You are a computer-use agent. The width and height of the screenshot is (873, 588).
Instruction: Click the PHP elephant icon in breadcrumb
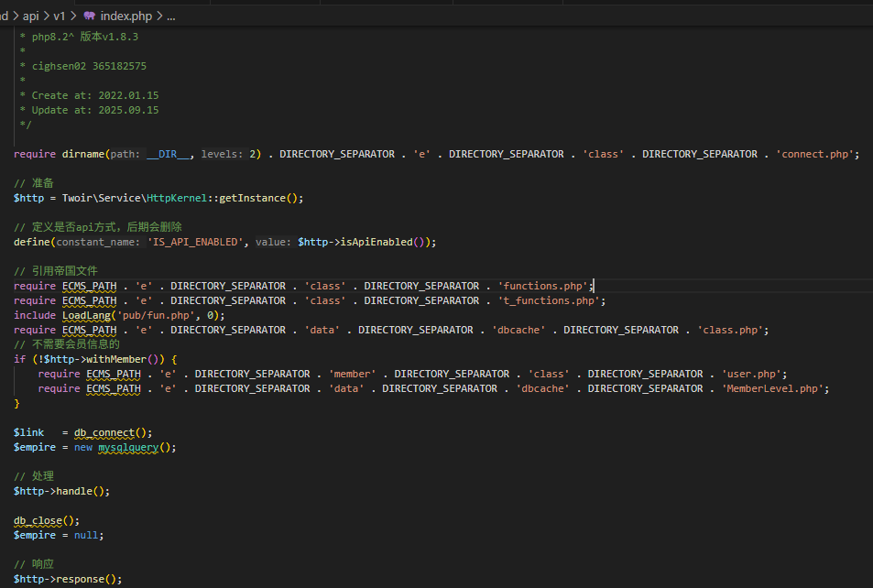[x=89, y=16]
